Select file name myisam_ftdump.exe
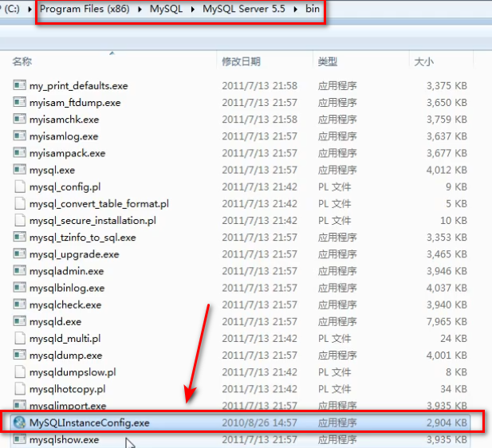492x448 pixels. tap(75, 103)
